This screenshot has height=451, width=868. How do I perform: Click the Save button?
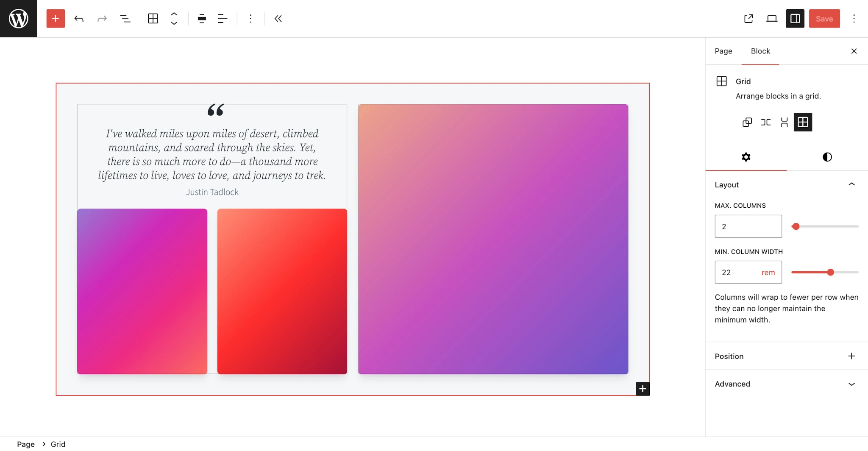pyautogui.click(x=824, y=19)
